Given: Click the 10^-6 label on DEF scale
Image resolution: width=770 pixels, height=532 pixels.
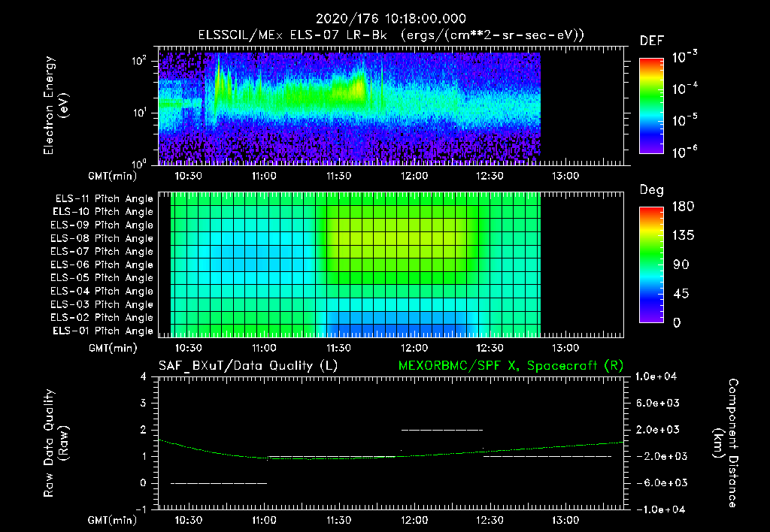Looking at the screenshot, I should click(x=685, y=152).
